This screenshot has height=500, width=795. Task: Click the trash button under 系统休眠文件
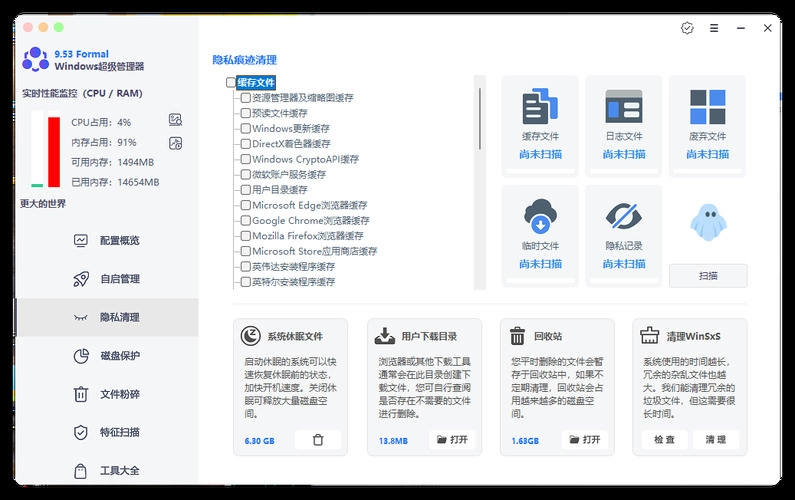point(318,440)
